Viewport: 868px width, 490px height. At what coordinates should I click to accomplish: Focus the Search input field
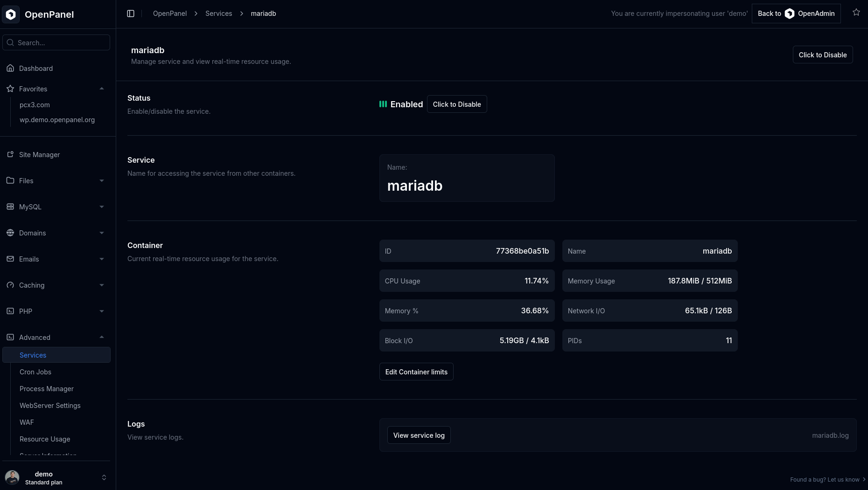point(56,42)
